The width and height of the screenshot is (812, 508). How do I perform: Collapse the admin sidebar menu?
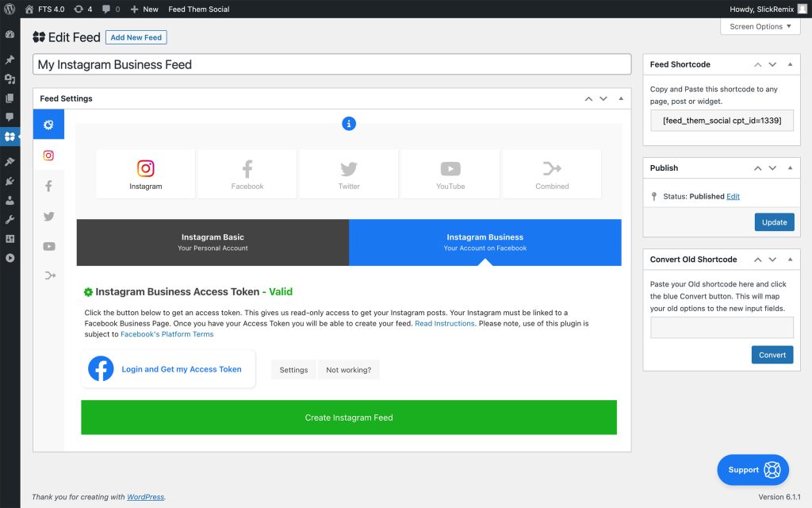point(10,258)
